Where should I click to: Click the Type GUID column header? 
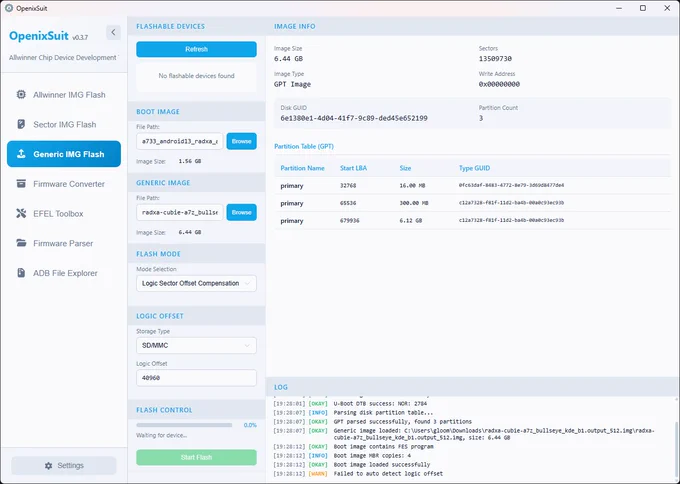click(474, 168)
